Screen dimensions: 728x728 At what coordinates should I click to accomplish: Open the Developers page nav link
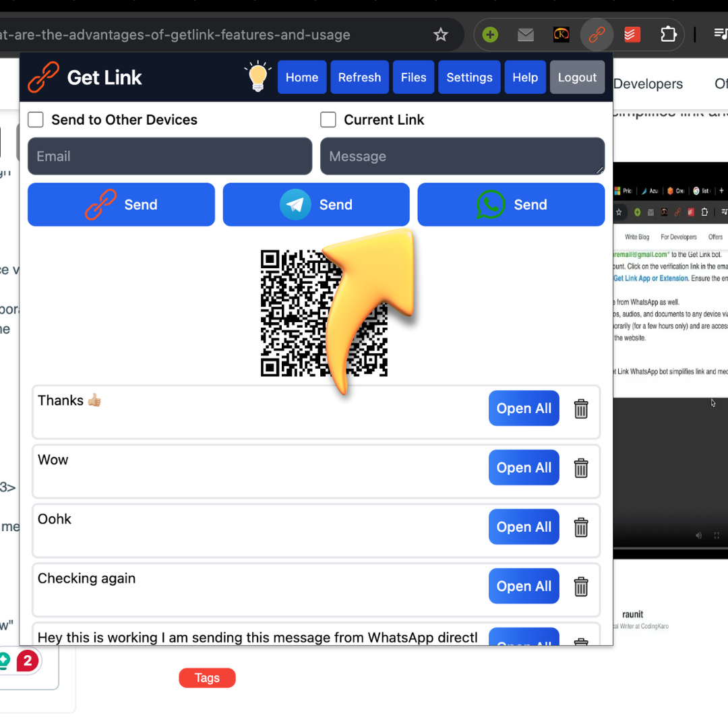[648, 84]
